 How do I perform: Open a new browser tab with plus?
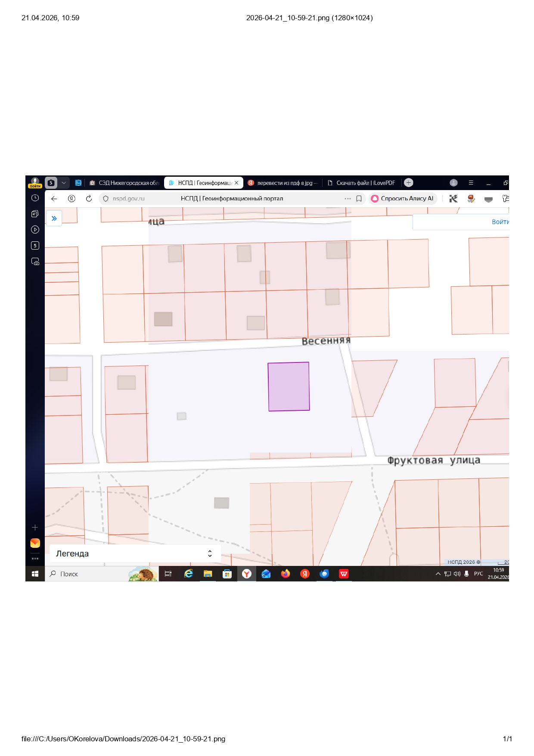pos(409,183)
